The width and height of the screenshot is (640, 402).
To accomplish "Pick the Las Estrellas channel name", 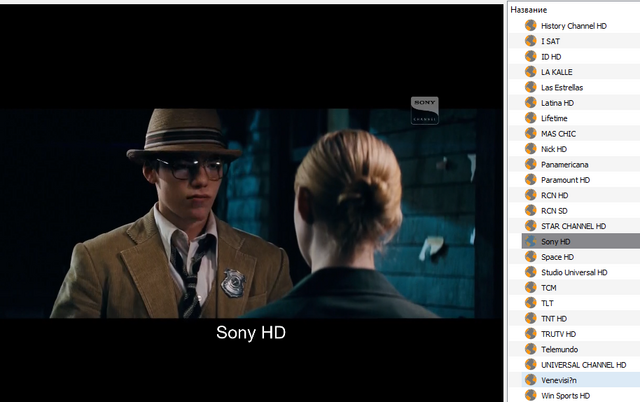I will 562,87.
